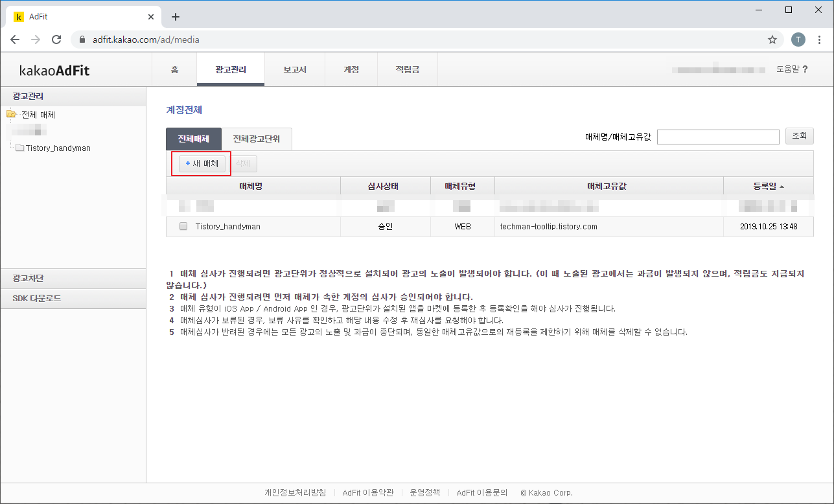Open 도움말 help link
The width and height of the screenshot is (834, 504).
(792, 69)
